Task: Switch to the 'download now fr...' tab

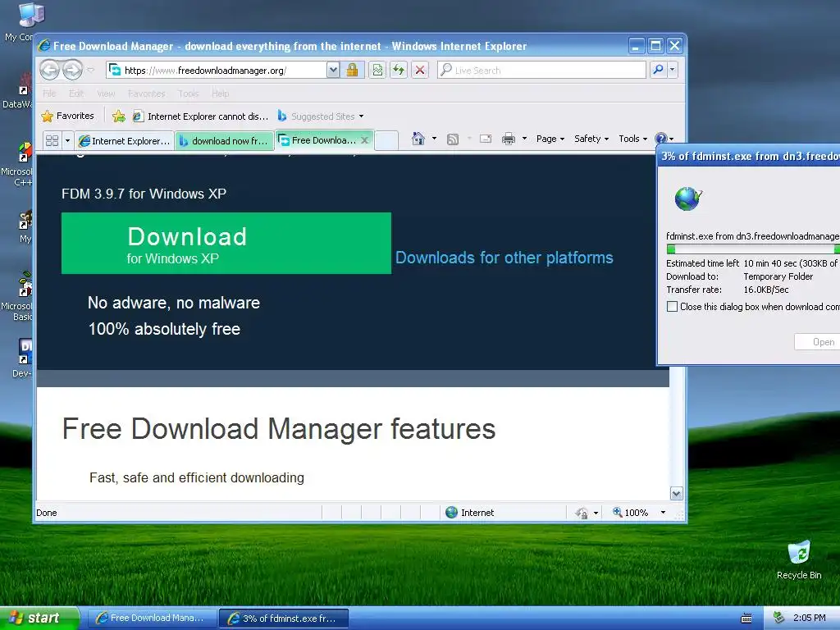Action: click(x=224, y=141)
